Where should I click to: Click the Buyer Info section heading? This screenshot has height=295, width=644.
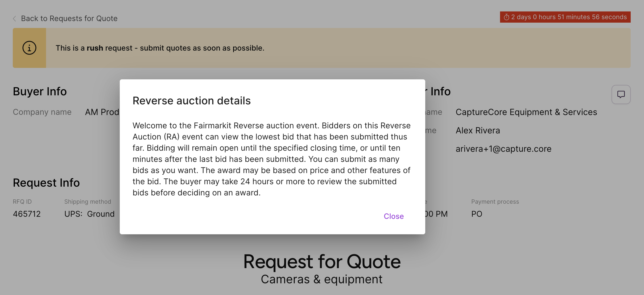[40, 91]
